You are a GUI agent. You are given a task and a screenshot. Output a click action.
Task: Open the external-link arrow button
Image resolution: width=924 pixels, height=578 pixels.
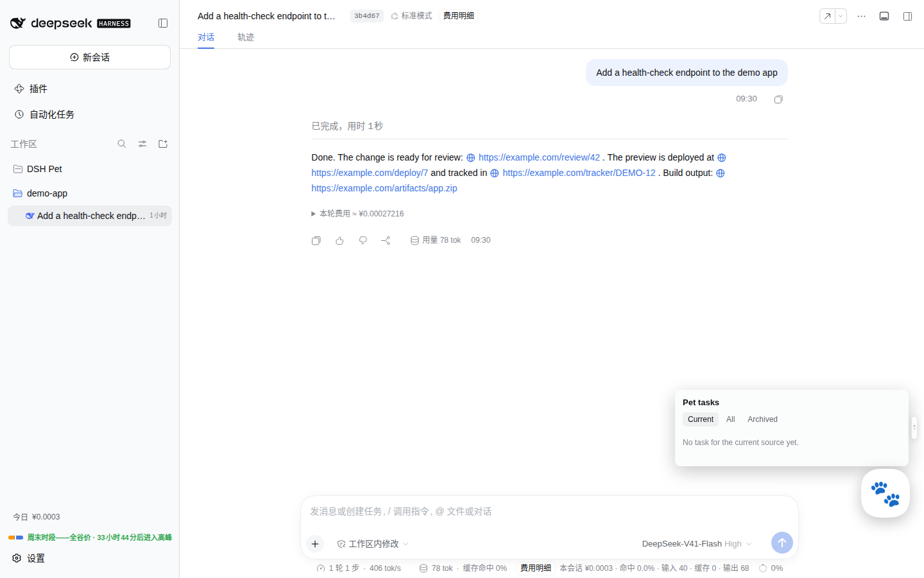point(827,16)
